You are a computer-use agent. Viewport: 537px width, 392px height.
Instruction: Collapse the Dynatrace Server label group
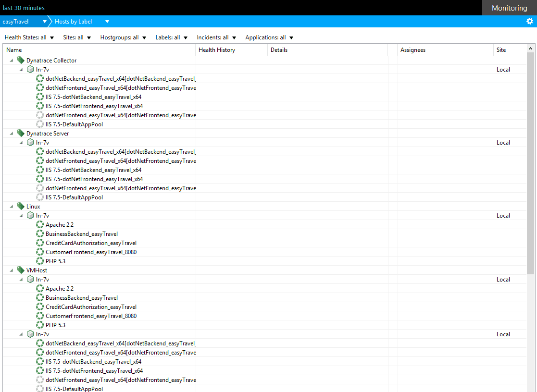12,133
